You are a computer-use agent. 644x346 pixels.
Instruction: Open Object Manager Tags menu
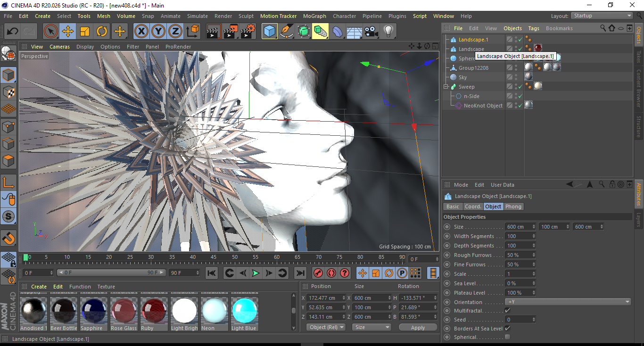pyautogui.click(x=534, y=28)
